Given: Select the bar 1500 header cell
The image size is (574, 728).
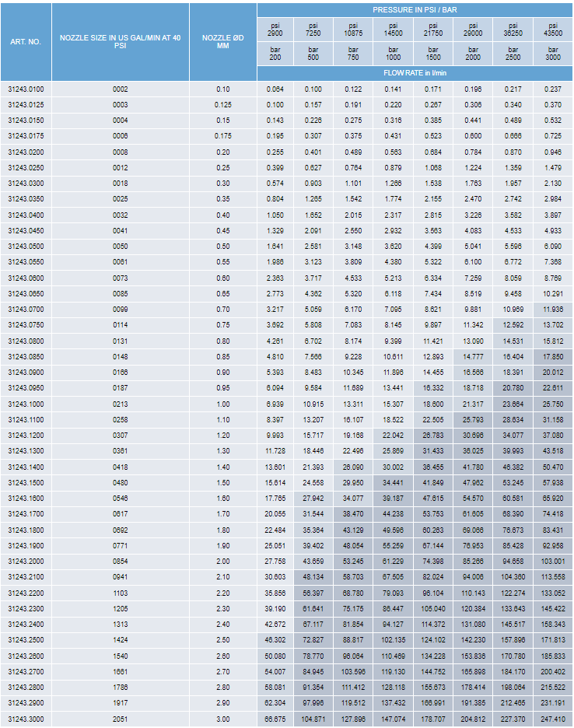Looking at the screenshot, I should (x=433, y=54).
